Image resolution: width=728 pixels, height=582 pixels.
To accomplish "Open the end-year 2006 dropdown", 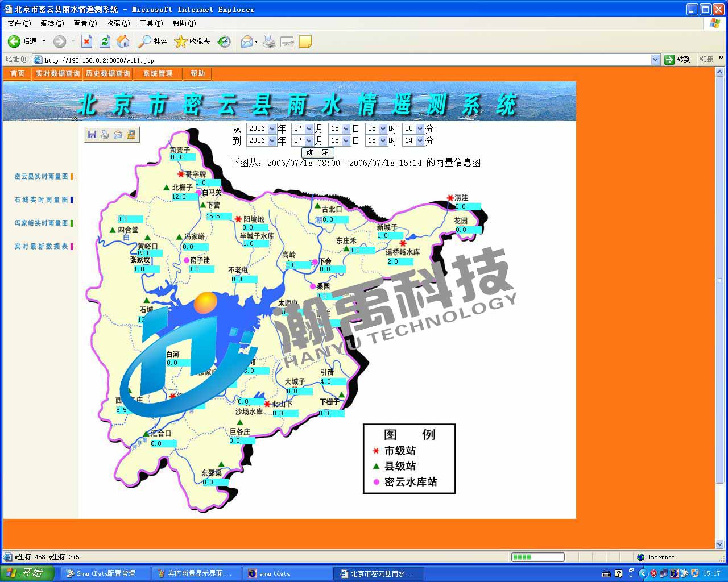I will pos(272,140).
